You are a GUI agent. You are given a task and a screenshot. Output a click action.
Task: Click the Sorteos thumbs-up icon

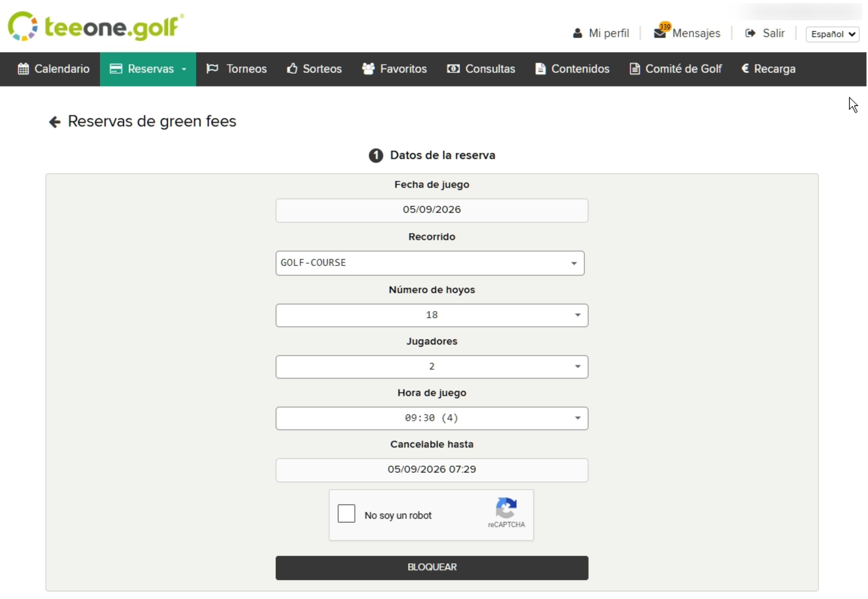tap(292, 69)
